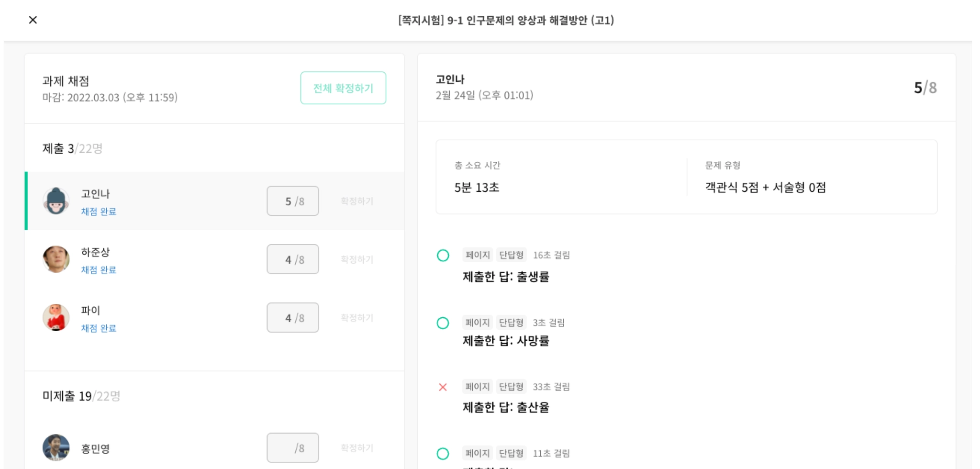
Task: Click the 단답형 tag on the 33초 question
Action: (511, 387)
